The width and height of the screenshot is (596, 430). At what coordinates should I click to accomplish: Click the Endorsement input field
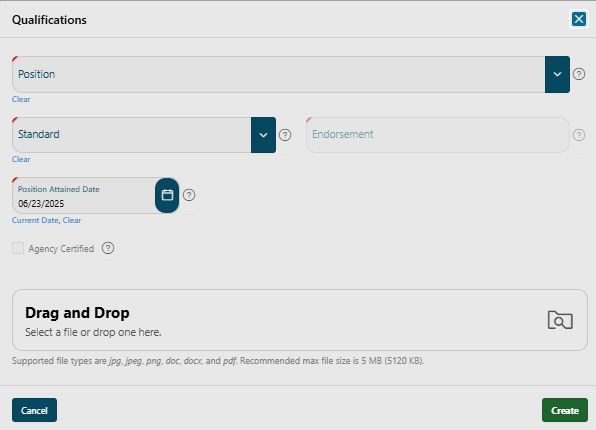click(438, 135)
